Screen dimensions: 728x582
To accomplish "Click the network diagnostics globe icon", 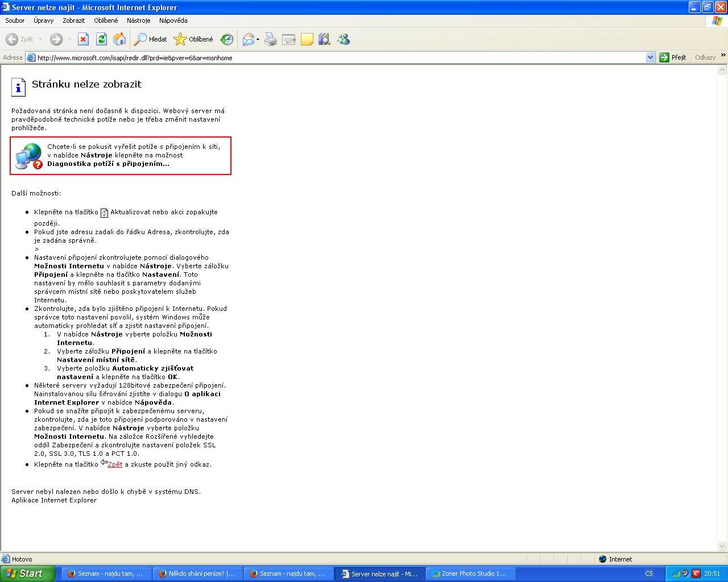I will tap(29, 156).
